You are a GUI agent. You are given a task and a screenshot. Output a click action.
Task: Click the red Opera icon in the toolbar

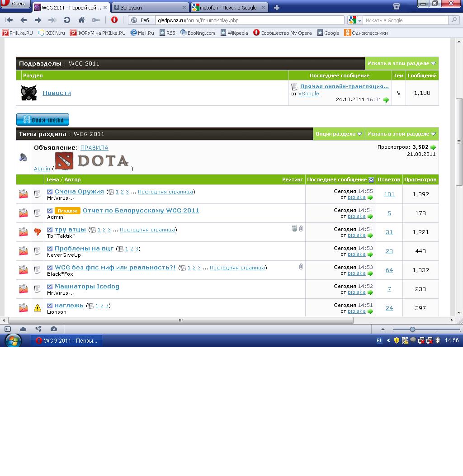click(x=114, y=20)
